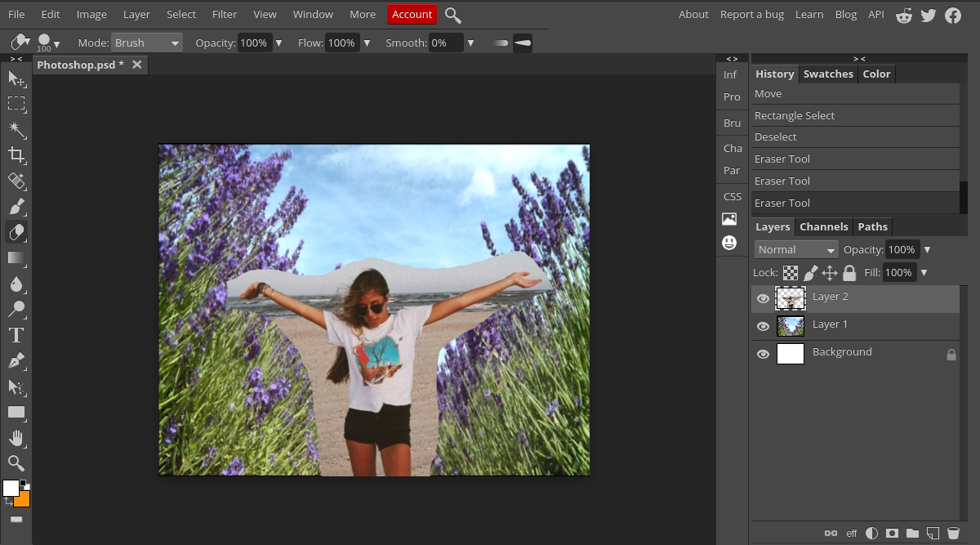Choose the Blur tool droplet icon
This screenshot has width=980, height=545.
pyautogui.click(x=16, y=284)
